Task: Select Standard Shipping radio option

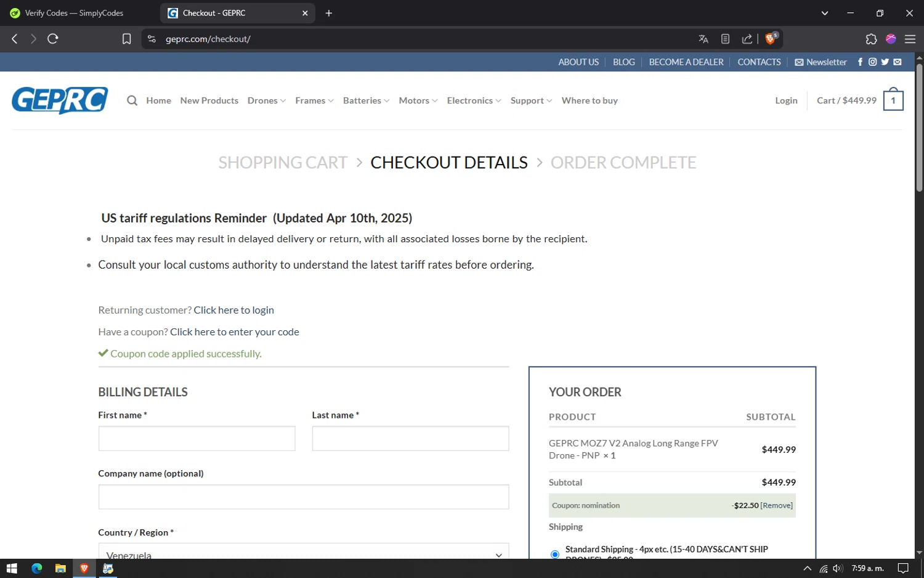Action: pyautogui.click(x=555, y=554)
